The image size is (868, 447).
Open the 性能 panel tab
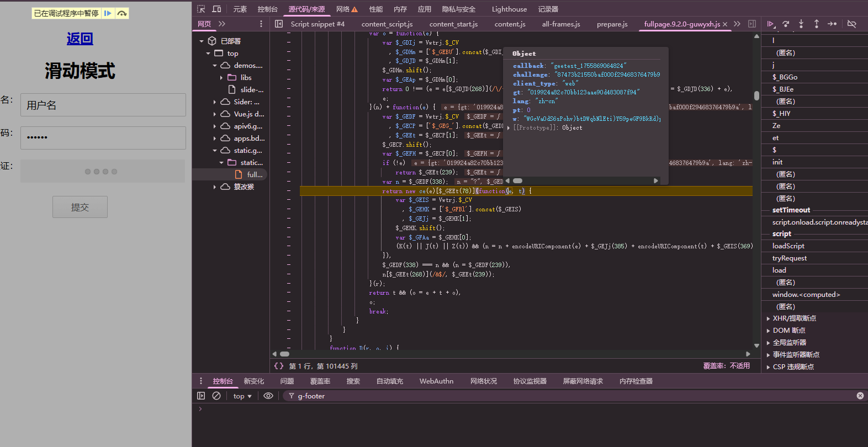376,9
